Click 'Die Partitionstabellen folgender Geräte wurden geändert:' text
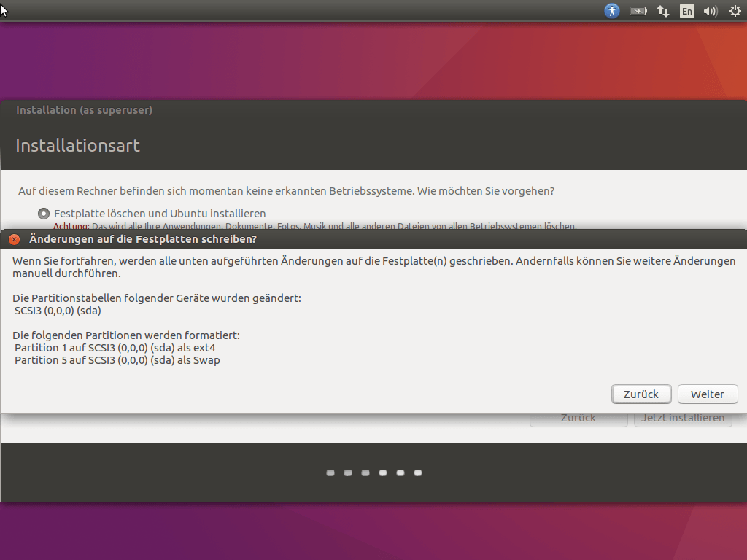 click(157, 298)
